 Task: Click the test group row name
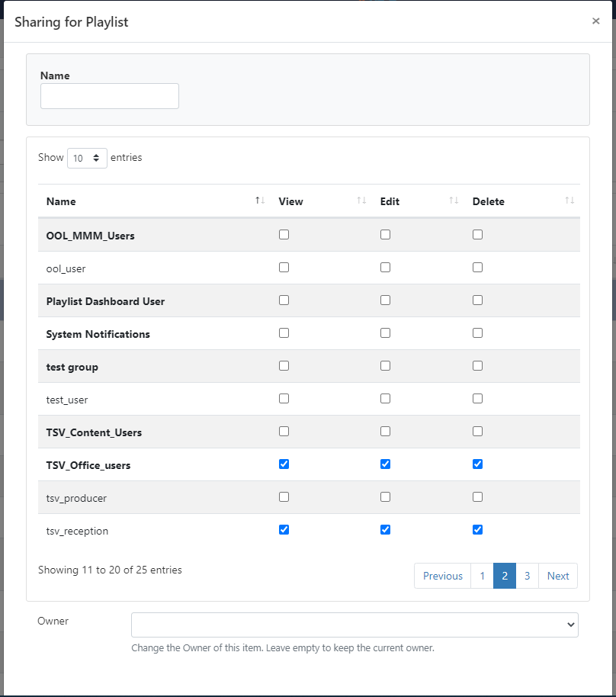[x=72, y=367]
